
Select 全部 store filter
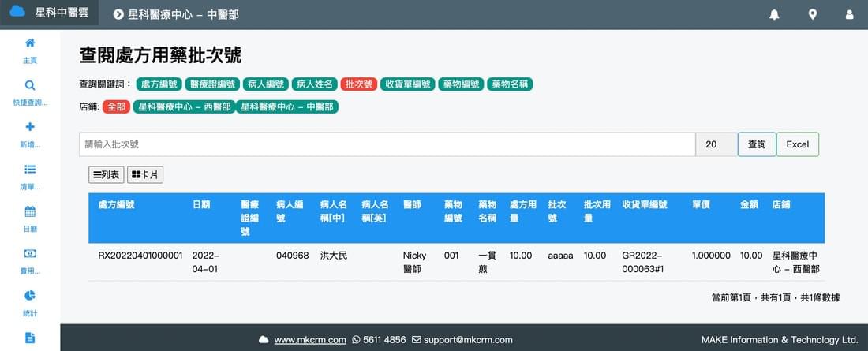[116, 106]
